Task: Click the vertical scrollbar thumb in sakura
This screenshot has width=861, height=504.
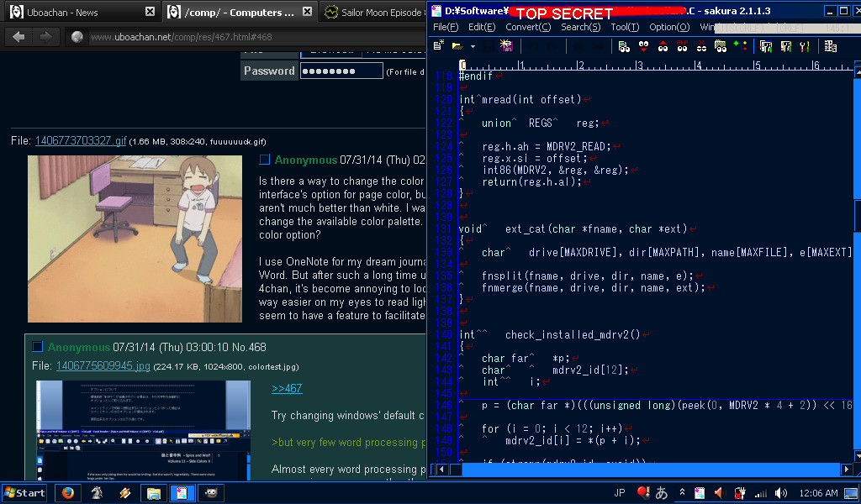Action: point(857,217)
